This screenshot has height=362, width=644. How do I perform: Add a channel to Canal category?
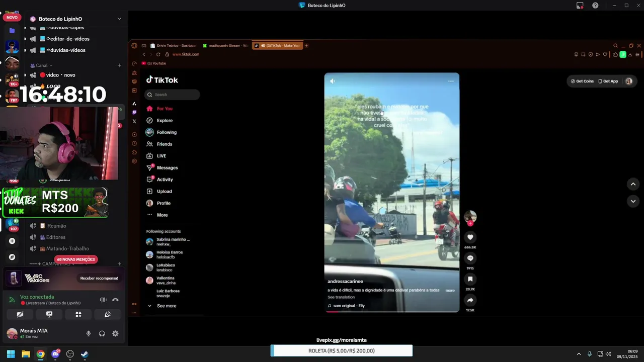tap(119, 65)
